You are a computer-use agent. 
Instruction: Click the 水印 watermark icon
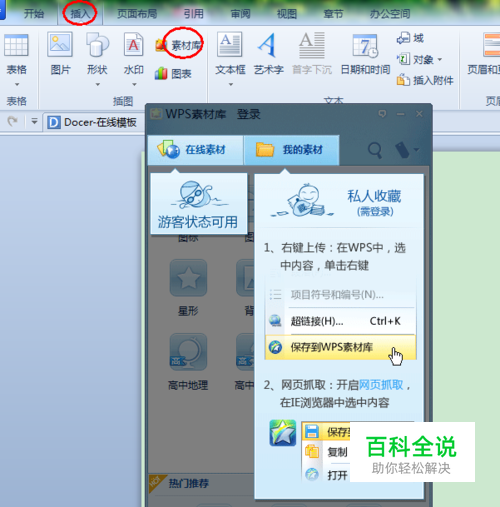click(133, 45)
